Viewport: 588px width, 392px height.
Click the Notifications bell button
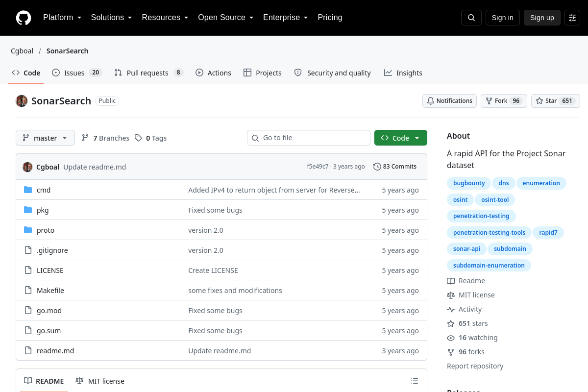[449, 101]
